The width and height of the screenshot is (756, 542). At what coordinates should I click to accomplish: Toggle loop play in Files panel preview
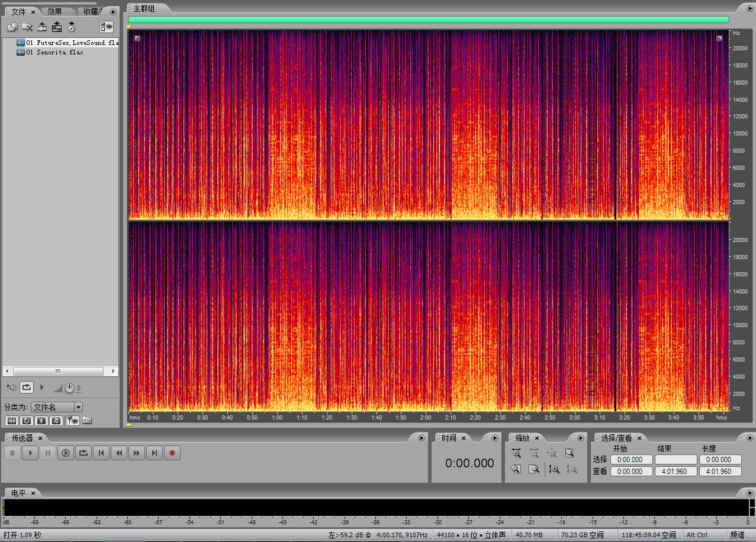coord(27,388)
